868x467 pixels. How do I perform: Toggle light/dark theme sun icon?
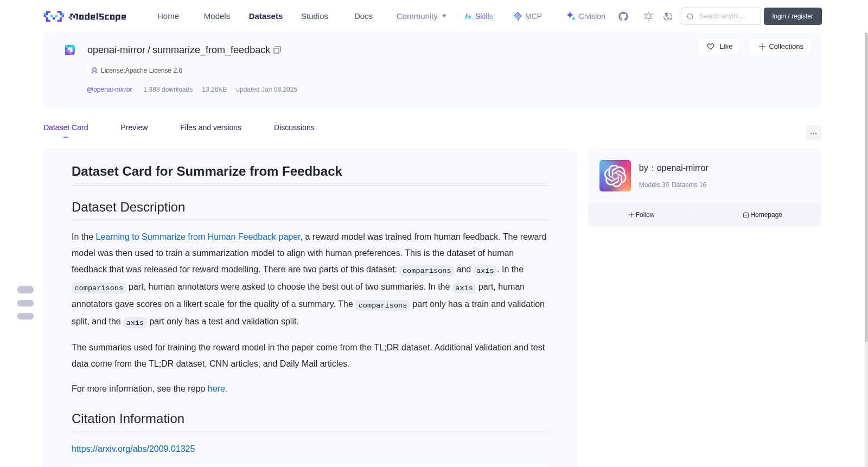[648, 16]
